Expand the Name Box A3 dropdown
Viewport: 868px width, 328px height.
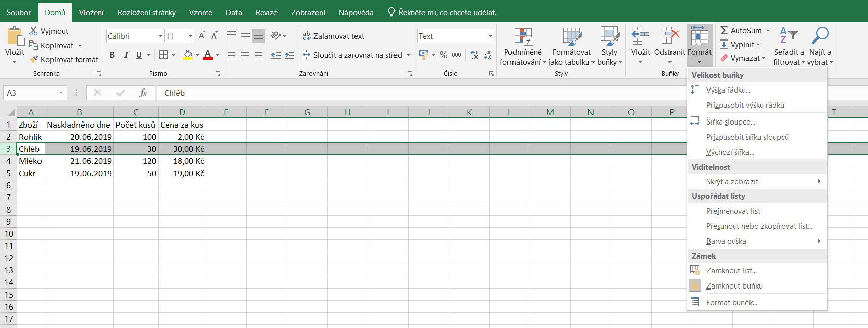point(61,93)
